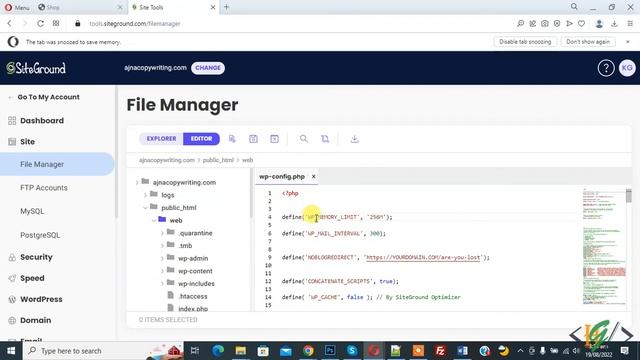Viewport: 640px width, 360px height.
Task: Expand the logs folder arrow
Action: (145, 195)
